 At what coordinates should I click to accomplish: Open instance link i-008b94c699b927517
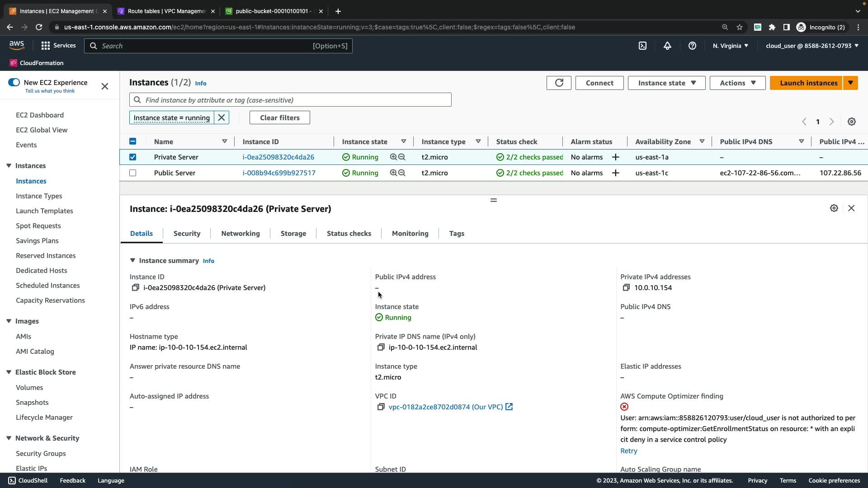pos(279,173)
